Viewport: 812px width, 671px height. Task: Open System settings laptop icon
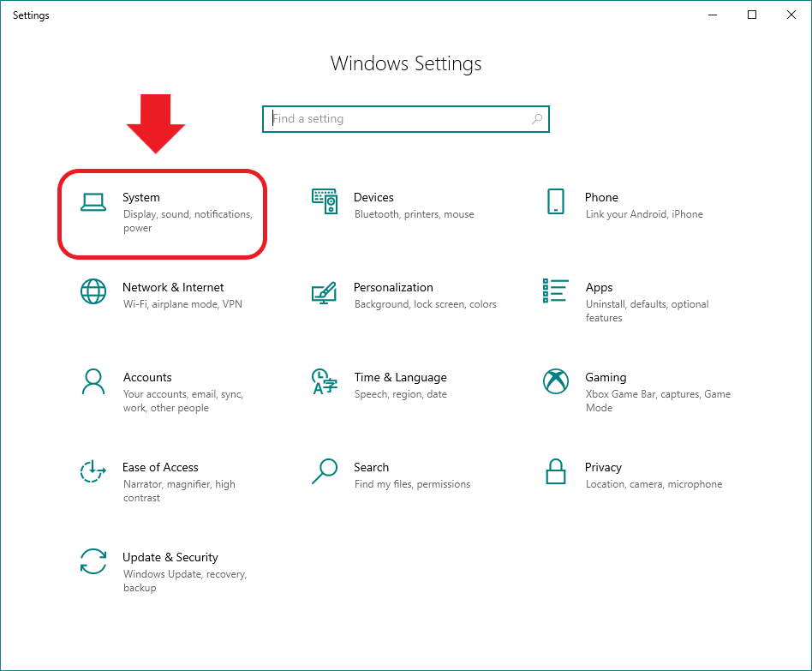93,202
